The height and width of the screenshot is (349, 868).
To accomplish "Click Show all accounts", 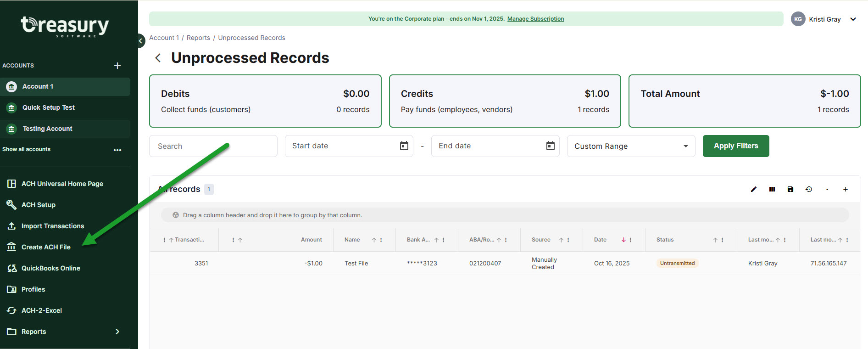I will coord(26,149).
